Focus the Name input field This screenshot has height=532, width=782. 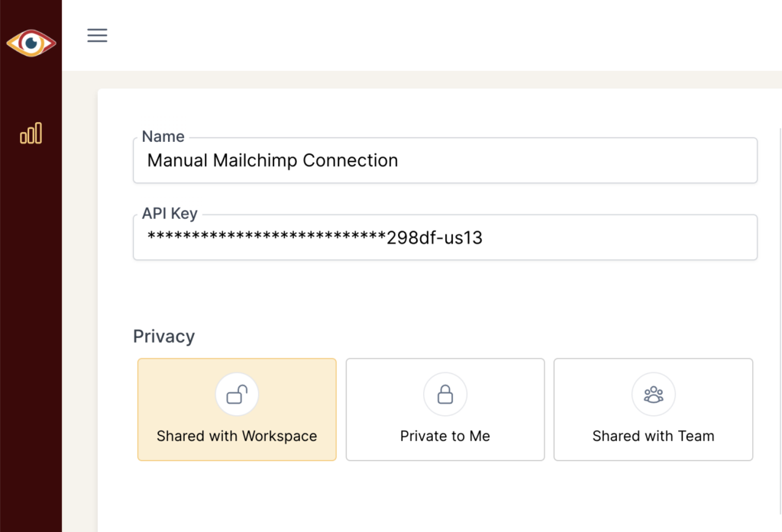(x=573, y=161)
